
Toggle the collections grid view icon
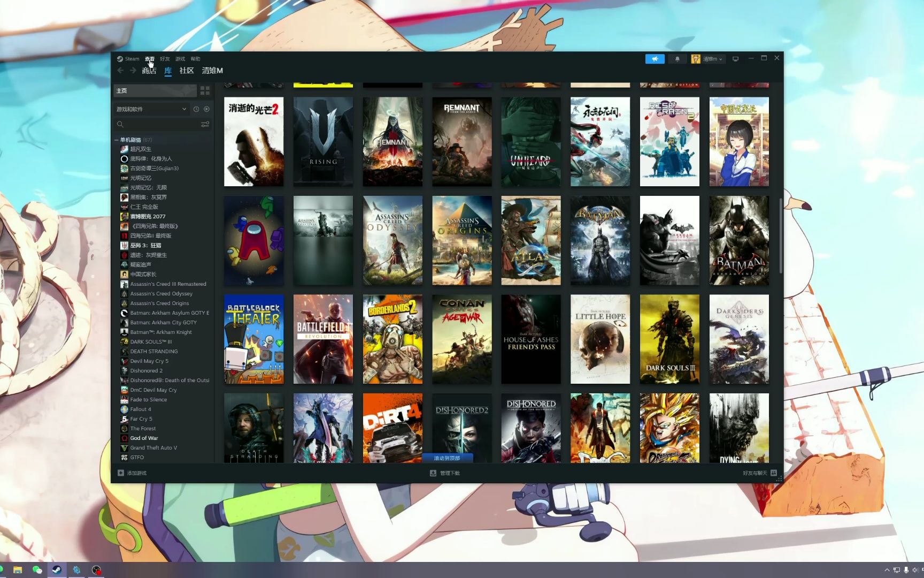(x=205, y=90)
